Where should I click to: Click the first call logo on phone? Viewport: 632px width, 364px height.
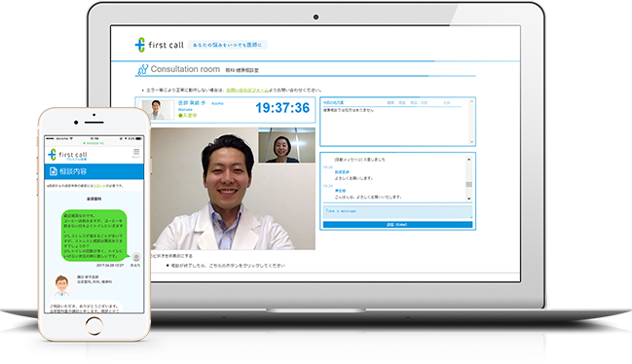[x=67, y=155]
